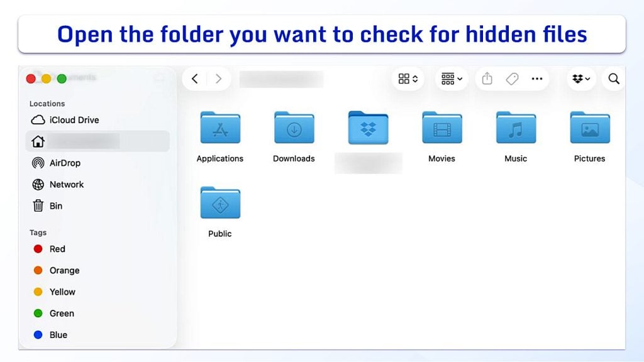Screen dimensions: 644x362
Task: Open the Downloads folder
Action: point(294,128)
